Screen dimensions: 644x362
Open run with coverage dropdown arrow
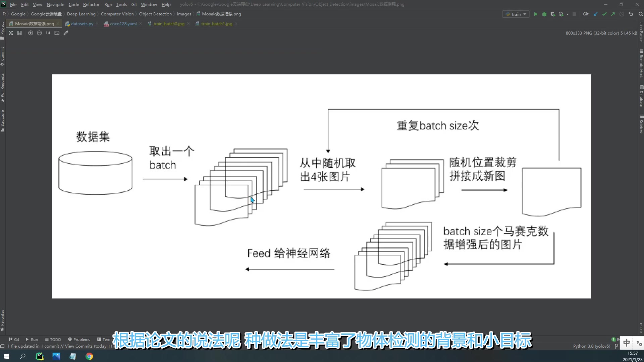click(x=567, y=14)
